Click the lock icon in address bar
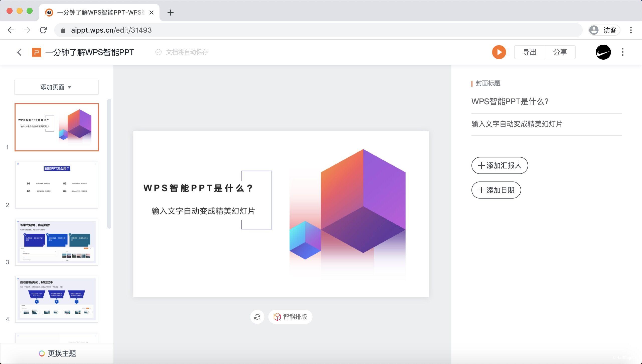This screenshot has width=642, height=364. [x=63, y=30]
